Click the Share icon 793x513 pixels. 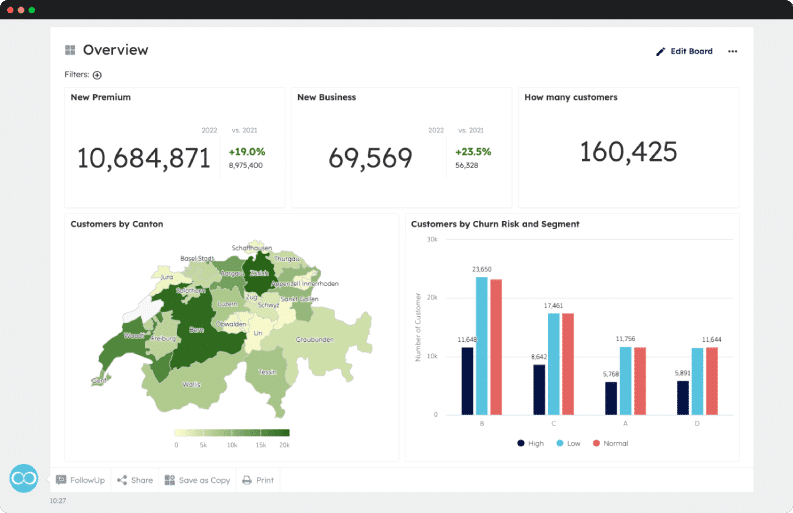pos(122,480)
